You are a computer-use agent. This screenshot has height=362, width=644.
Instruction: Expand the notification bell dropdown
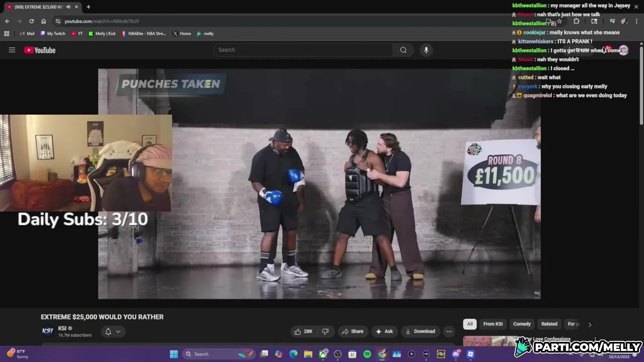point(113,331)
